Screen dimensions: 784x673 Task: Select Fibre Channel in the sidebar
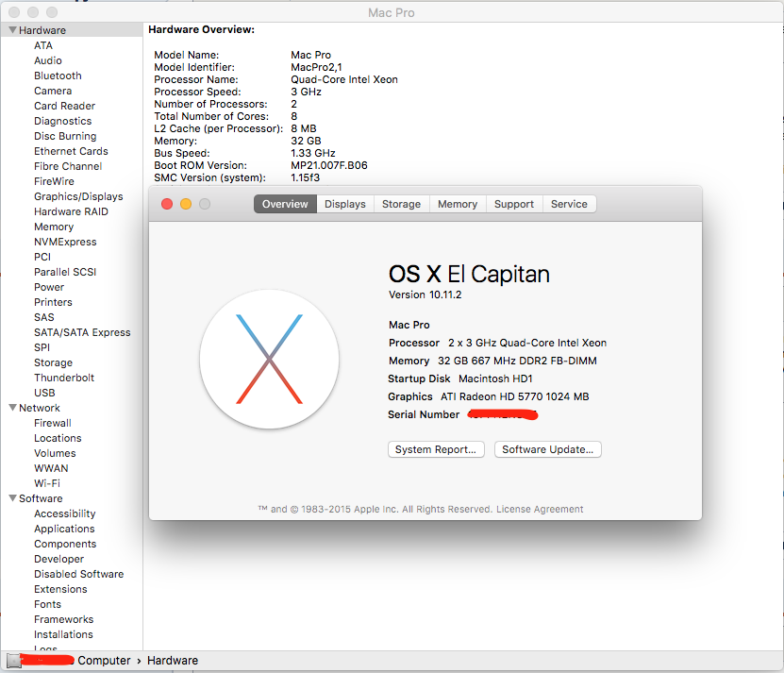coord(68,166)
